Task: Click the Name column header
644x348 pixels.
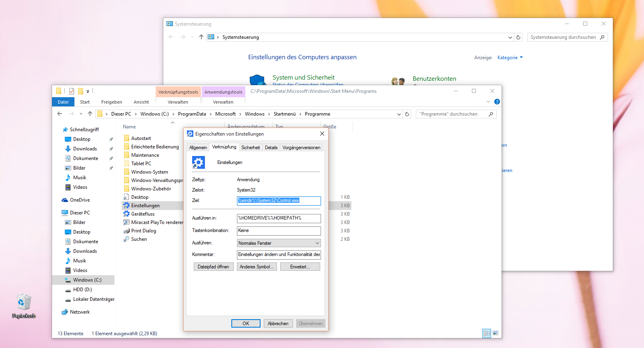Action: [129, 127]
